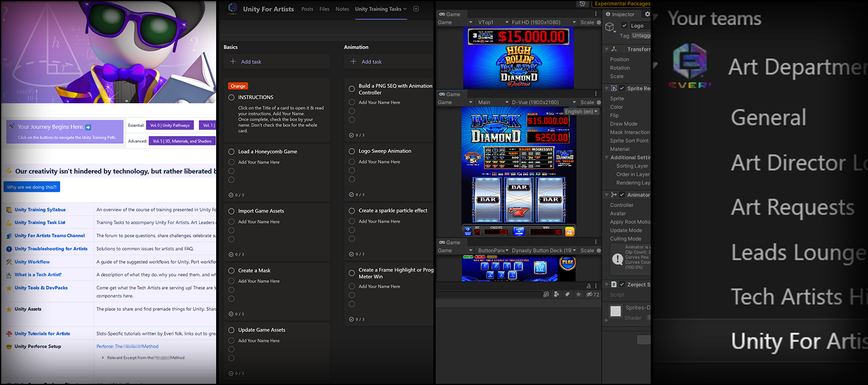868x385 pixels.
Task: Switch to the Files tab
Action: tap(325, 9)
